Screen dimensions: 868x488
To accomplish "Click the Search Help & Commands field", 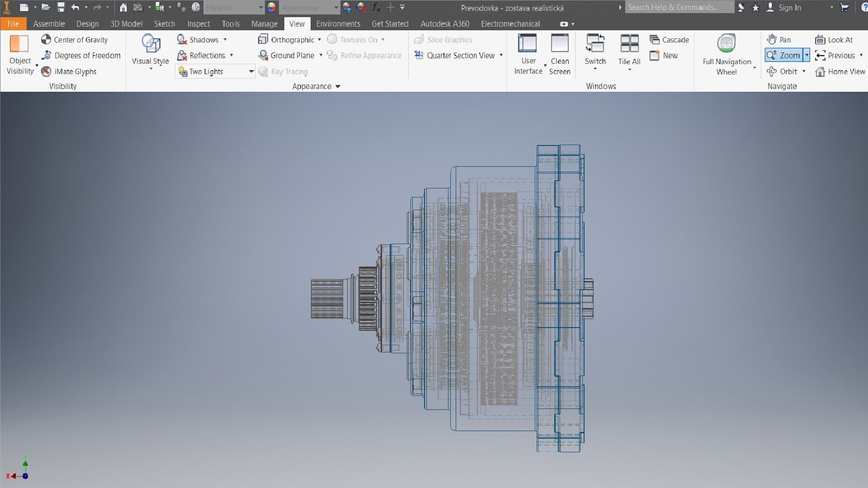I will click(x=679, y=7).
